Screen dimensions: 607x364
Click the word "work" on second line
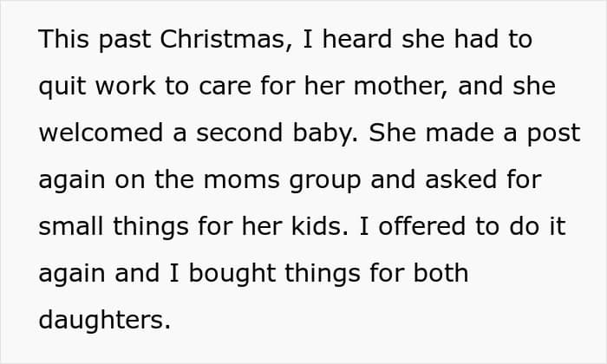126,86
